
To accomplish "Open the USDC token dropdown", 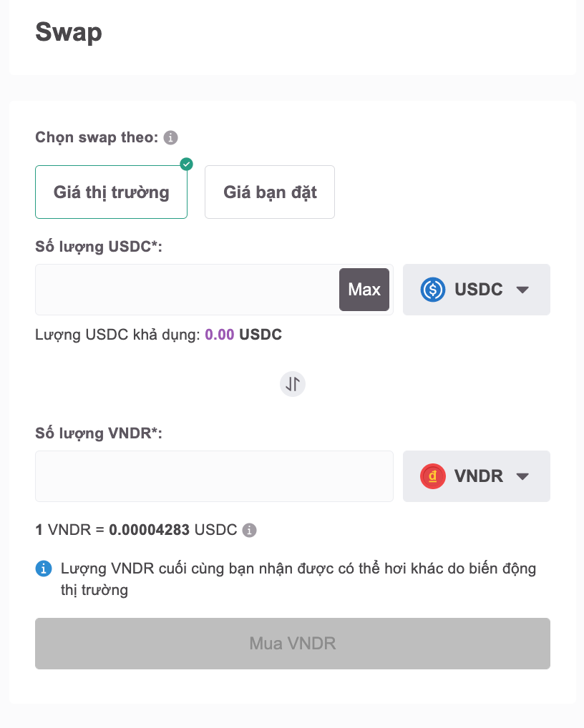I will pos(476,290).
